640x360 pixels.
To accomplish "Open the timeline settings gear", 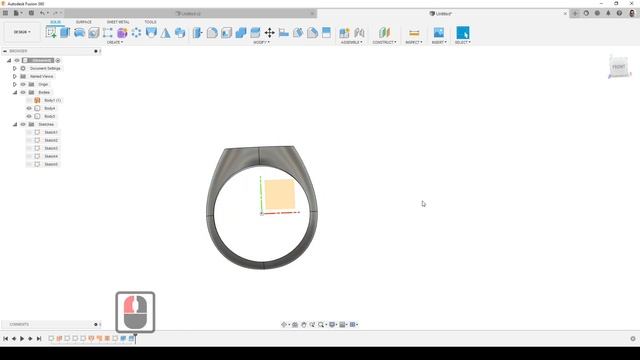I will point(633,338).
